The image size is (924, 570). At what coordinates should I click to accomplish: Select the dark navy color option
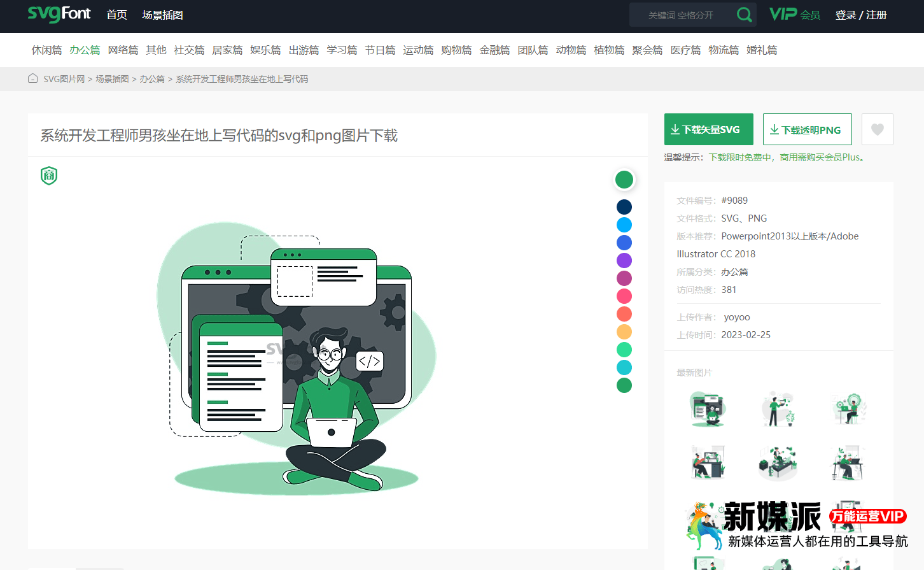tap(624, 206)
